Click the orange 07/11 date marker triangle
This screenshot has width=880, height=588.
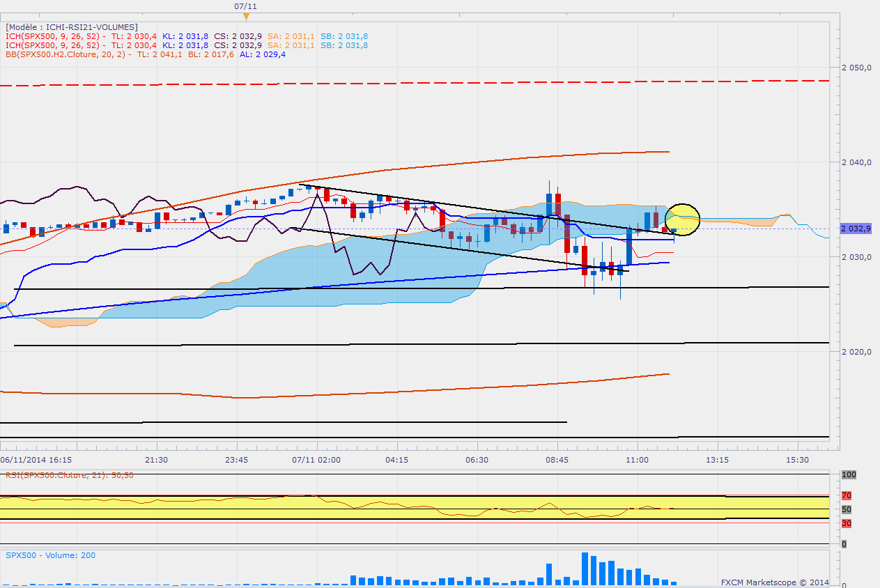[x=245, y=16]
